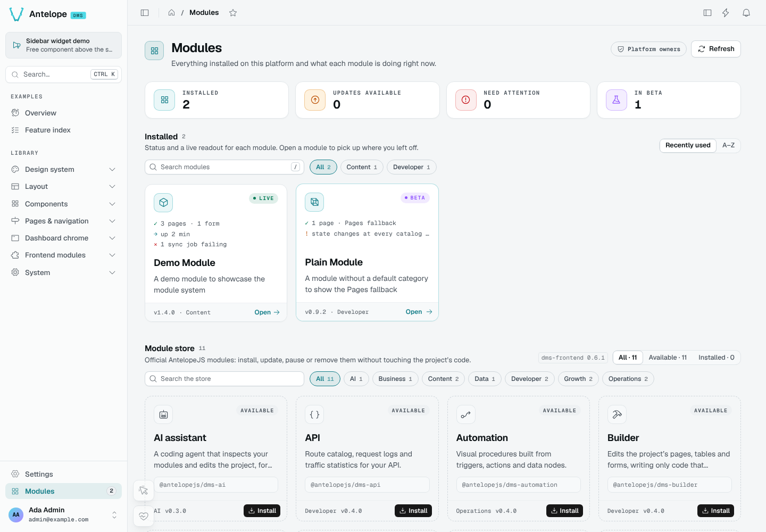Click the Refresh button
Viewport: 766px width, 532px height.
pyautogui.click(x=716, y=49)
